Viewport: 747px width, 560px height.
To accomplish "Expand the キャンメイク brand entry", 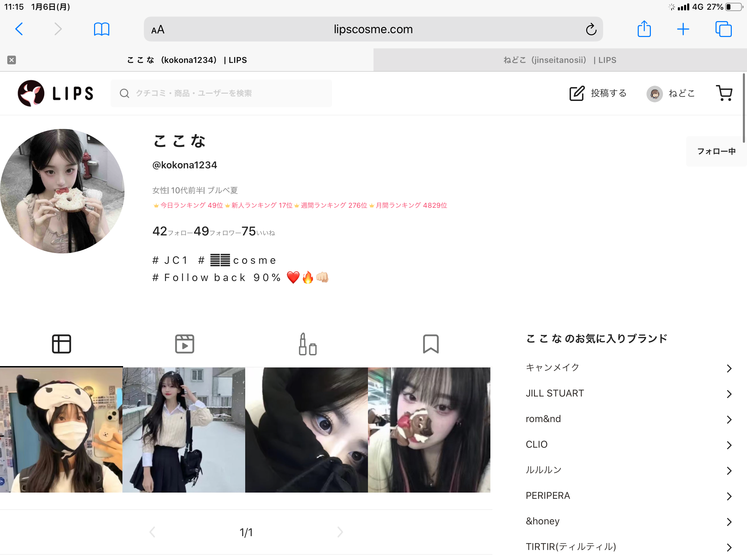I will pos(552,367).
